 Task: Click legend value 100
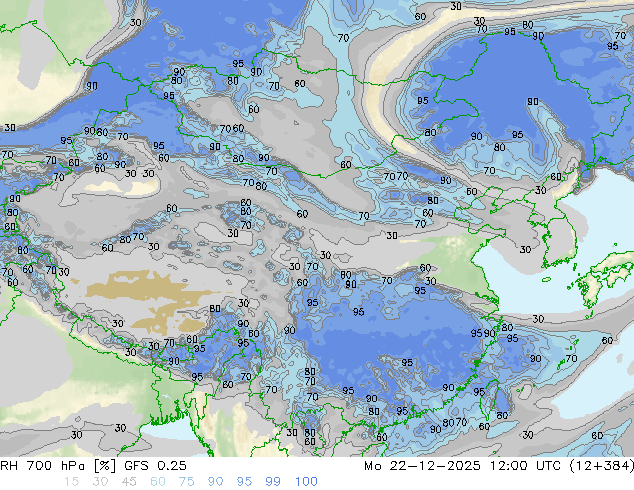(306, 482)
